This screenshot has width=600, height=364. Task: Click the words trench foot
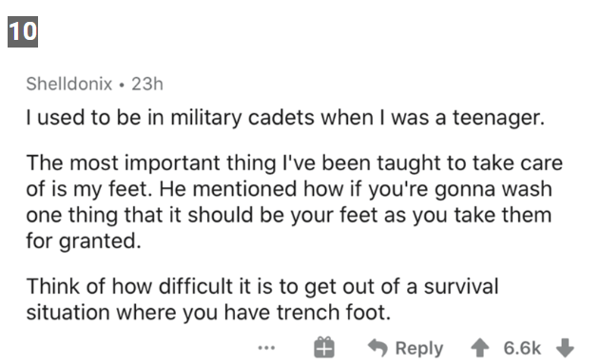click(x=334, y=313)
